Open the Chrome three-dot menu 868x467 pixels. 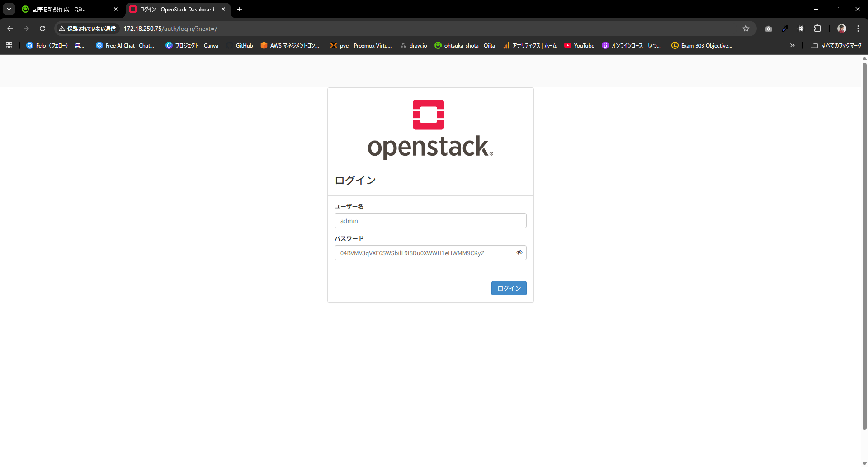[x=858, y=29]
